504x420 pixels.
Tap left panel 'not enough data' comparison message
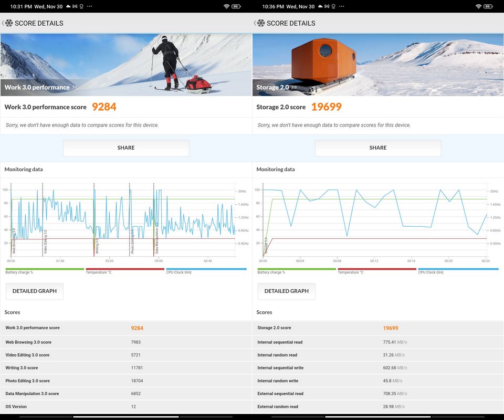[x=82, y=125]
